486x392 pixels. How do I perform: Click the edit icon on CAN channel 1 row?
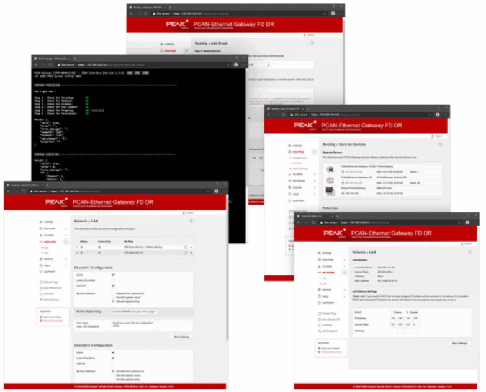(x=186, y=247)
